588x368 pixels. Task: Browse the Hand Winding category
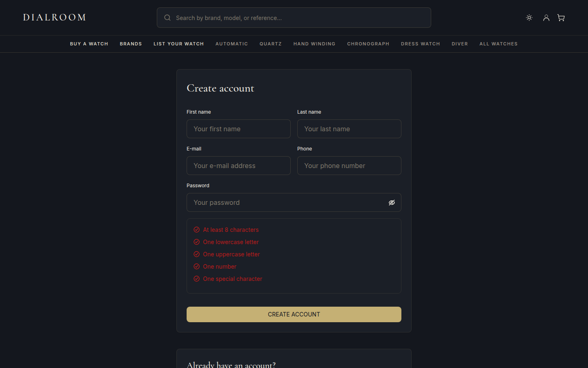click(314, 44)
